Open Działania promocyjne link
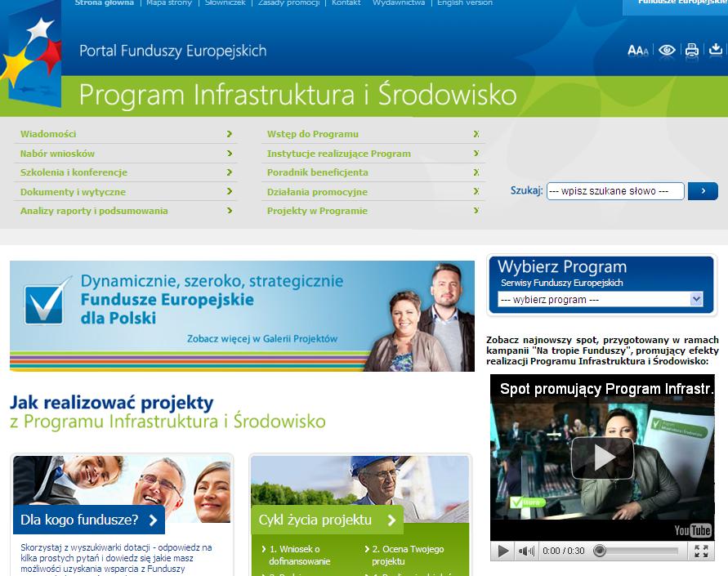Image resolution: width=728 pixels, height=576 pixels. [x=317, y=192]
